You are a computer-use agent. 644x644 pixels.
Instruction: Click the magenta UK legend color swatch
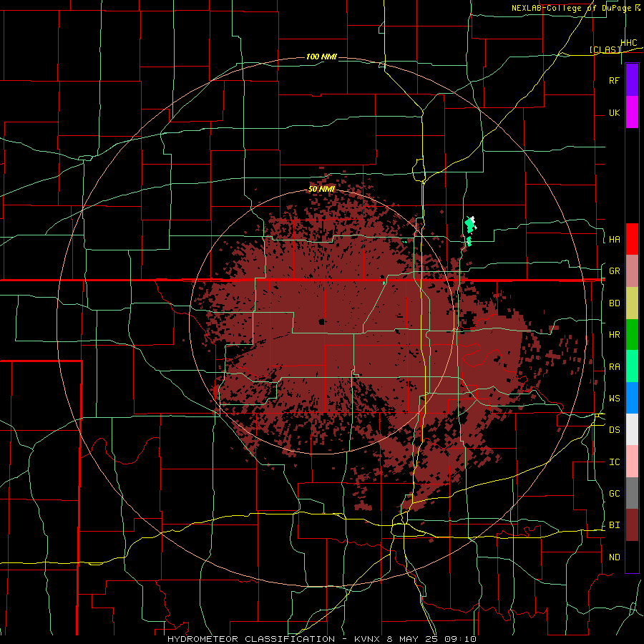tap(632, 112)
